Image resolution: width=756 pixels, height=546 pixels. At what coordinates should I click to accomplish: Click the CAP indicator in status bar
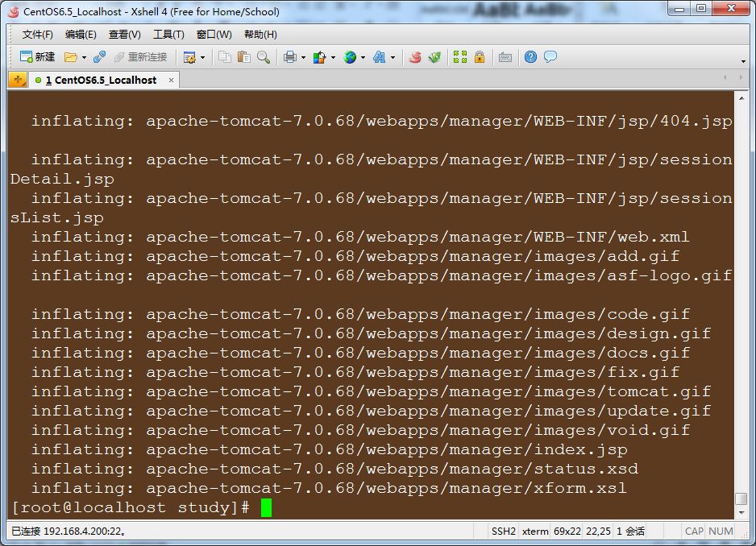tap(694, 531)
